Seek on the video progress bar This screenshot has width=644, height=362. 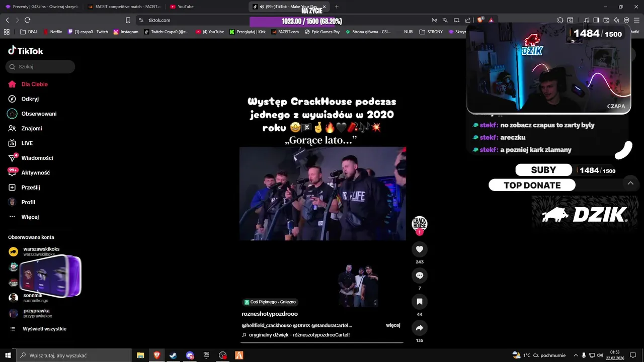point(322,342)
